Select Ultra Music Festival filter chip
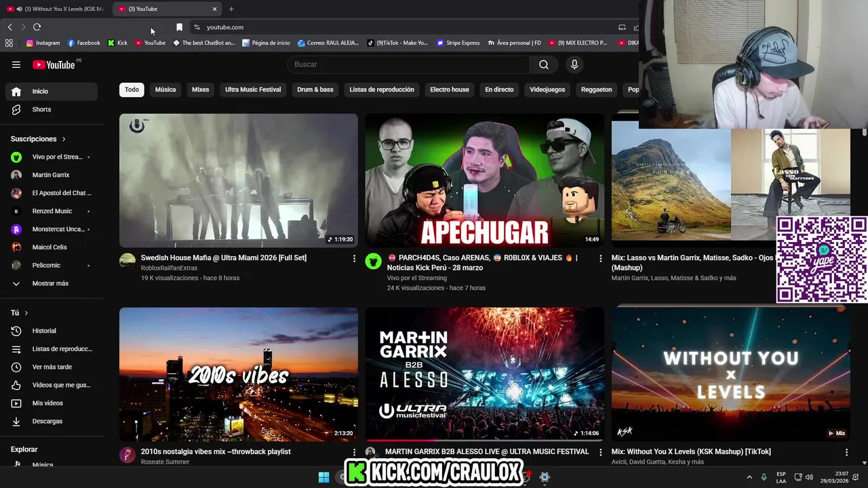This screenshot has height=488, width=868. pos(253,89)
